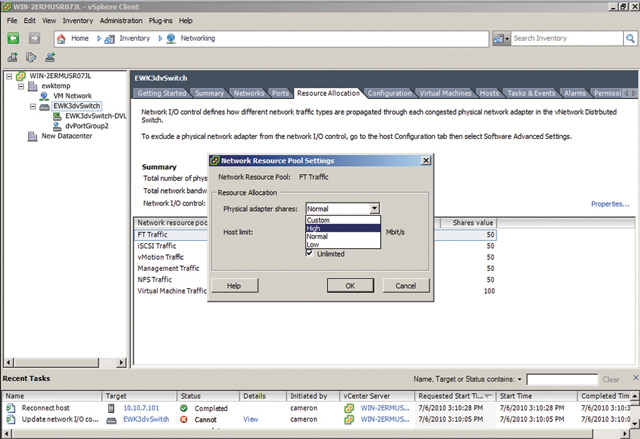The width and height of the screenshot is (640, 439).
Task: Open the Administration menu
Action: click(x=121, y=20)
